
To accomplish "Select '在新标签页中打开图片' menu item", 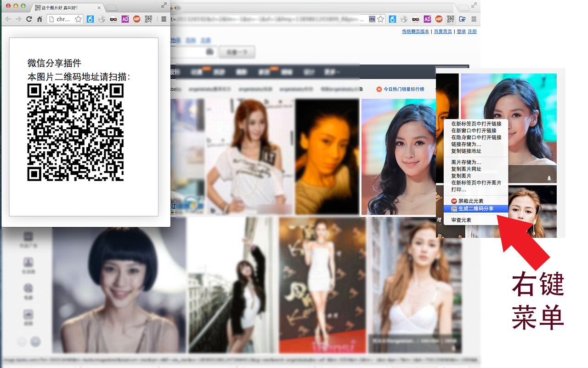I will click(x=476, y=183).
